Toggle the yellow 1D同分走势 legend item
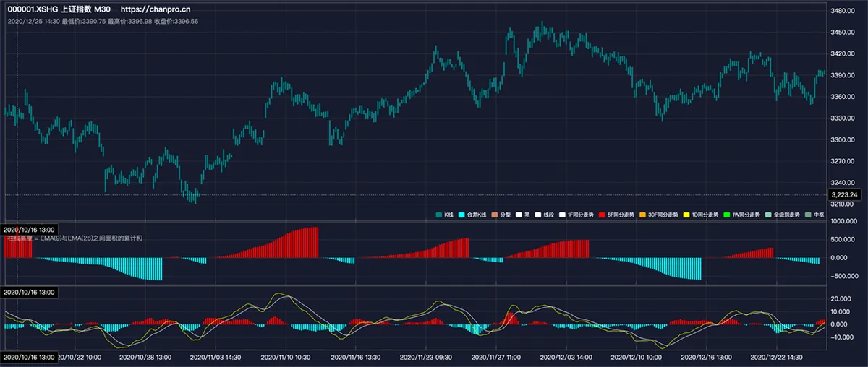868x367 pixels. [702, 215]
